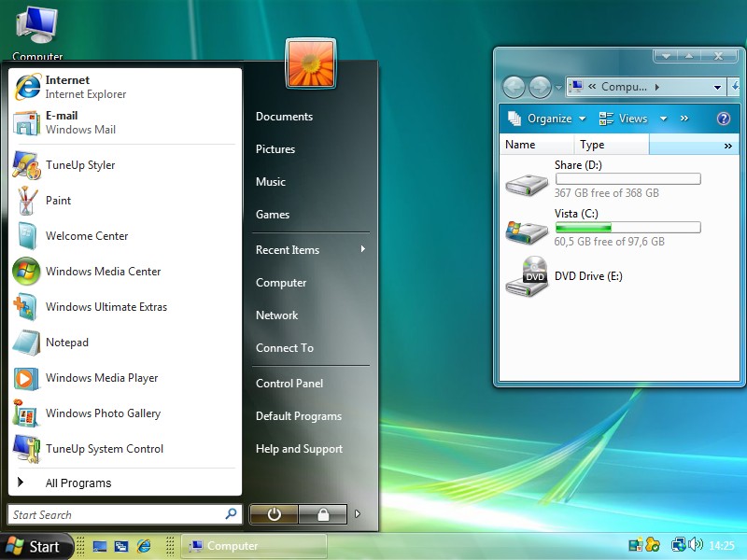Click the volume speaker tray icon

[x=696, y=545]
